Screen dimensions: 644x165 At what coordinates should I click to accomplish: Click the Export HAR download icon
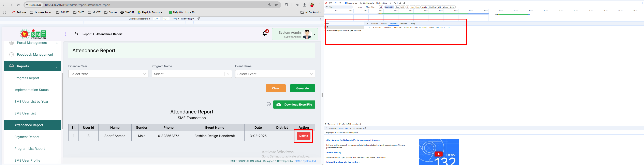[x=405, y=3]
